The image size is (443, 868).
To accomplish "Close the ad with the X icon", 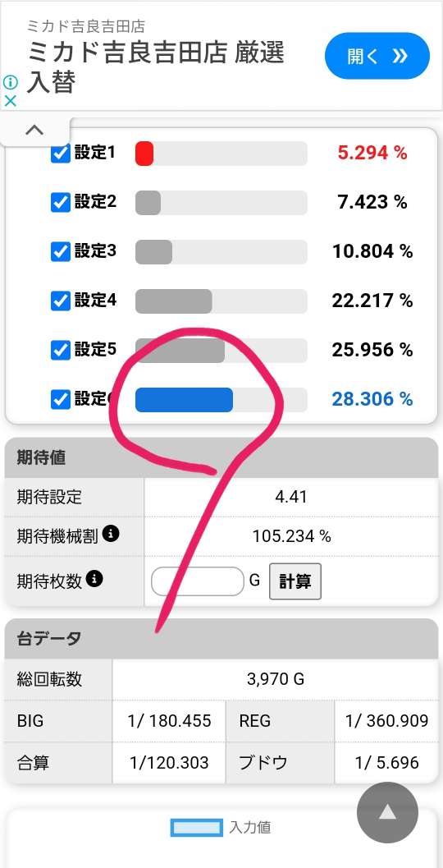I will coord(10,100).
